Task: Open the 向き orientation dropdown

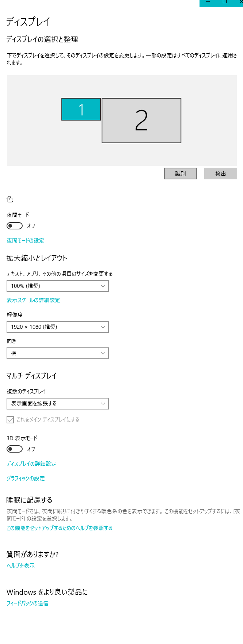Action: (x=58, y=353)
